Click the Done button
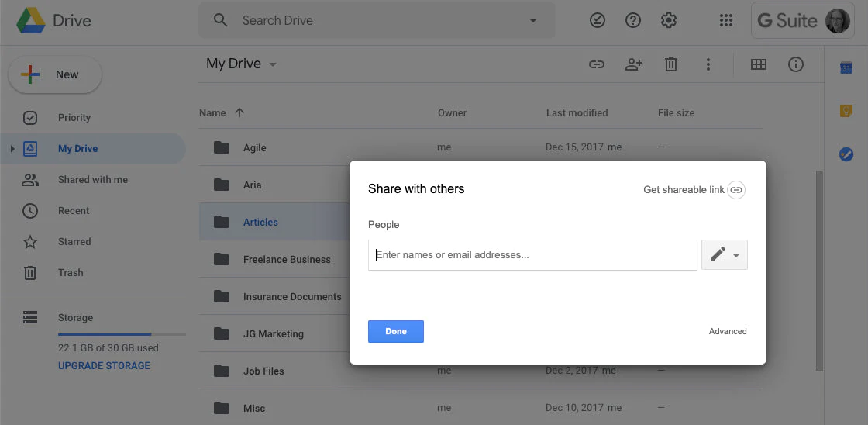The image size is (868, 425). (x=396, y=331)
